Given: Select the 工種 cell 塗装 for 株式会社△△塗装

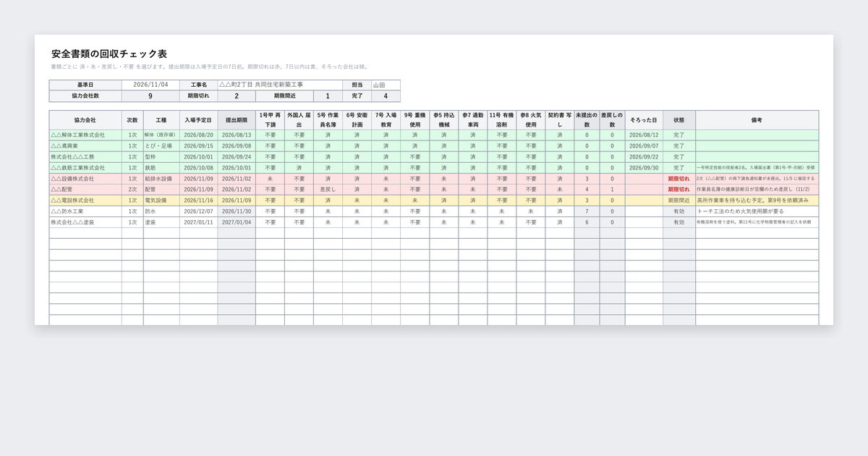Looking at the screenshot, I should (161, 222).
